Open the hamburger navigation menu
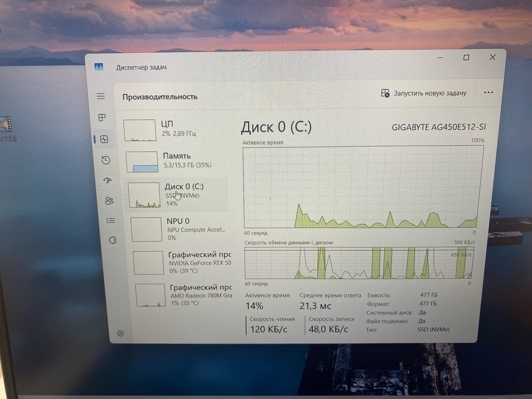 coord(101,96)
